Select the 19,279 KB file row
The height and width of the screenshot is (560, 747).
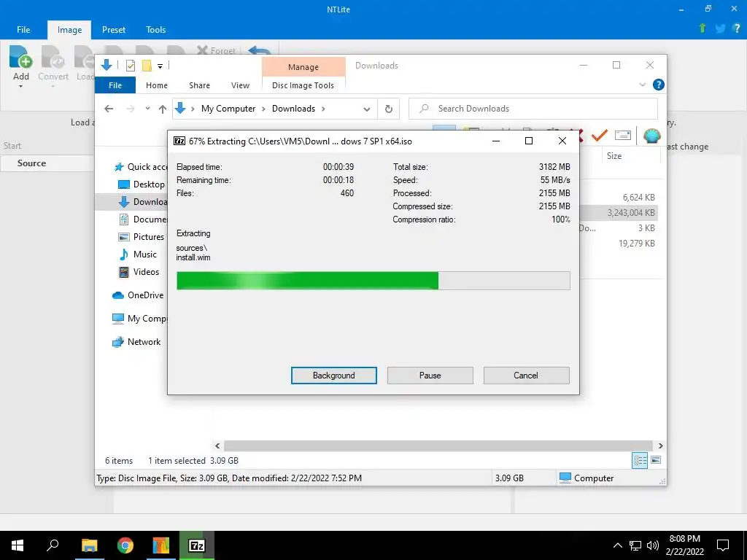click(619, 244)
